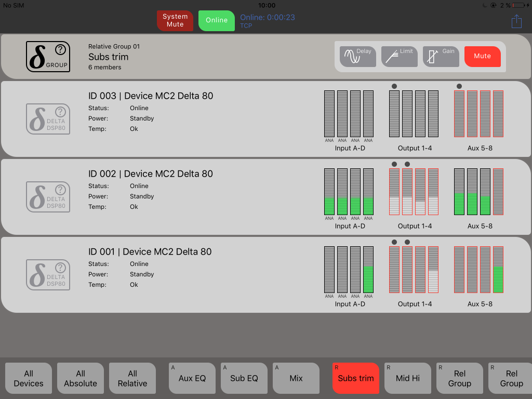The image size is (532, 399).
Task: Toggle System Mute
Action: [175, 20]
